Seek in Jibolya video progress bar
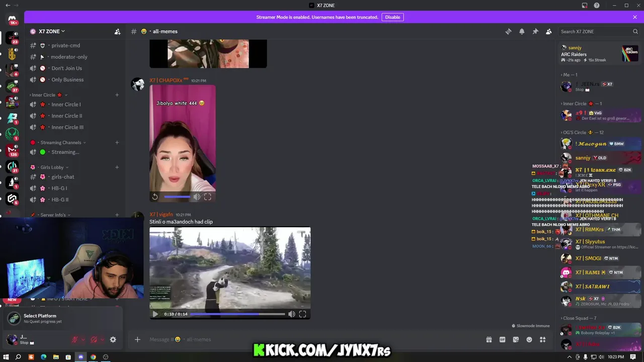Screen dimensions: 644x362 coord(177,197)
